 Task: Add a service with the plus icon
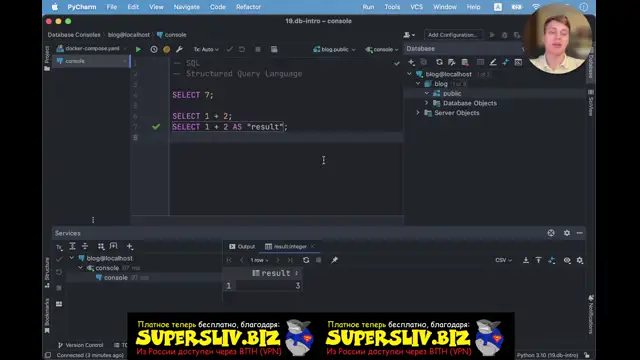[130, 246]
